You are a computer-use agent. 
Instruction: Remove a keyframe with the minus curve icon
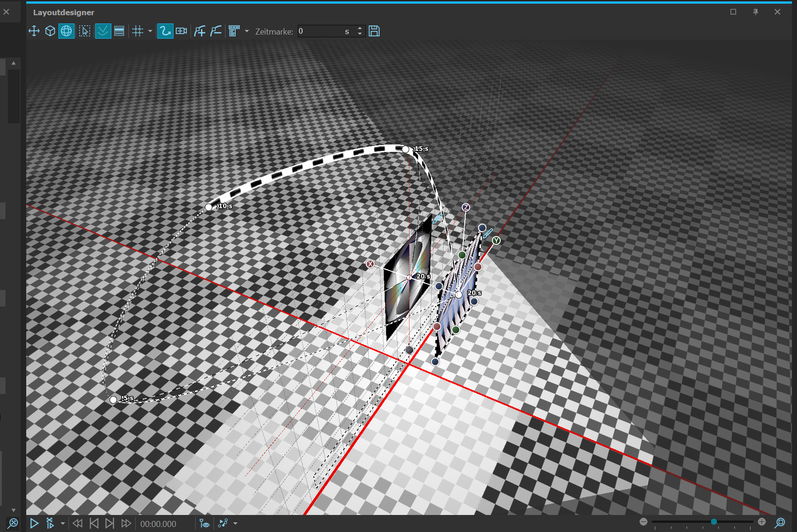click(216, 31)
